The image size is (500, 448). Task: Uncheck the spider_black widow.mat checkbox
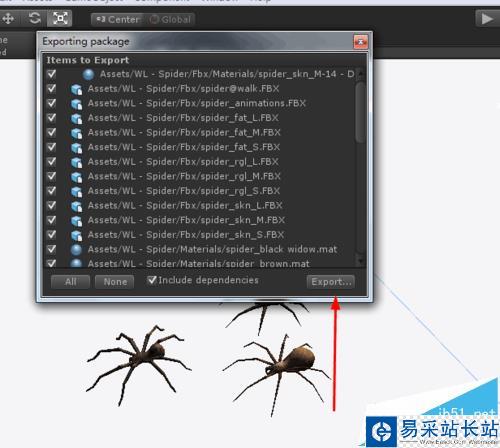[x=52, y=249]
